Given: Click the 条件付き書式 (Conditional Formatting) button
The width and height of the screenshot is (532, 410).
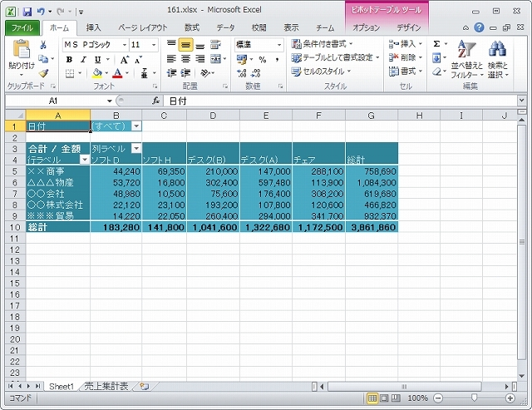Looking at the screenshot, I should coord(323,43).
